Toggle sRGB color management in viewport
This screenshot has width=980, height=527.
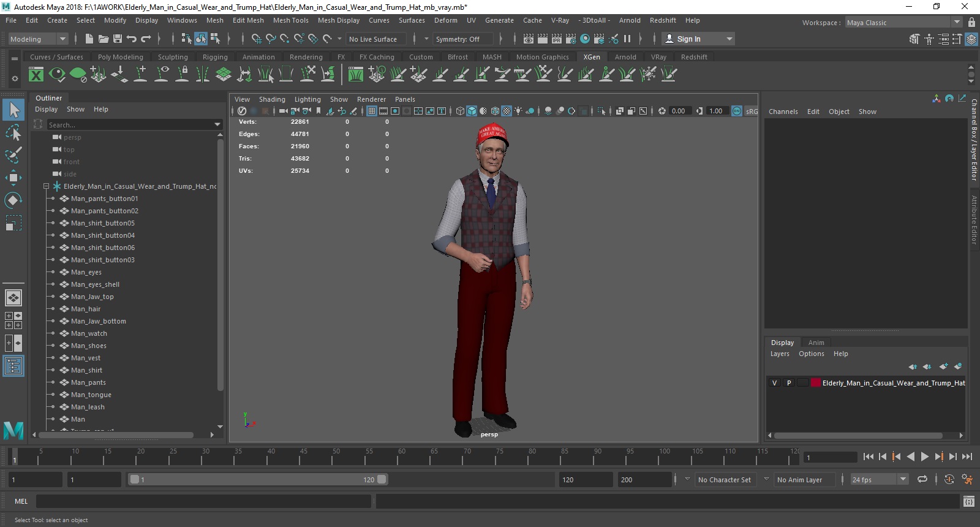[x=737, y=111]
